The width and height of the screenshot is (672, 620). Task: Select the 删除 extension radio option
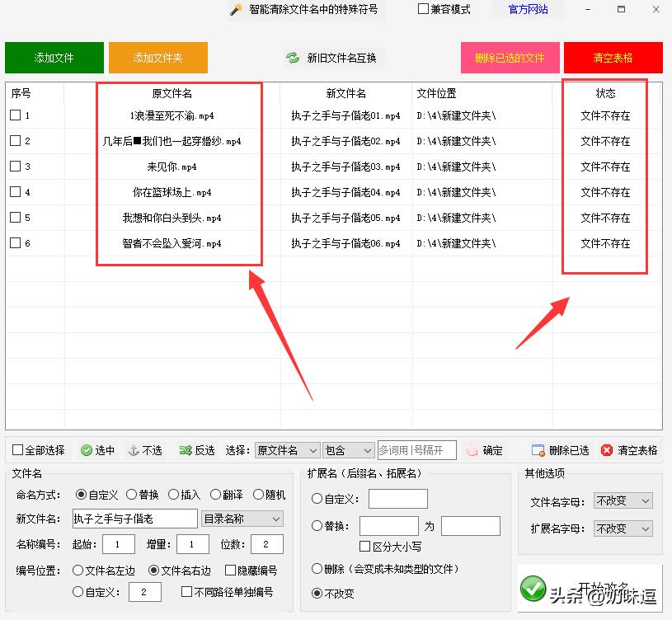317,569
